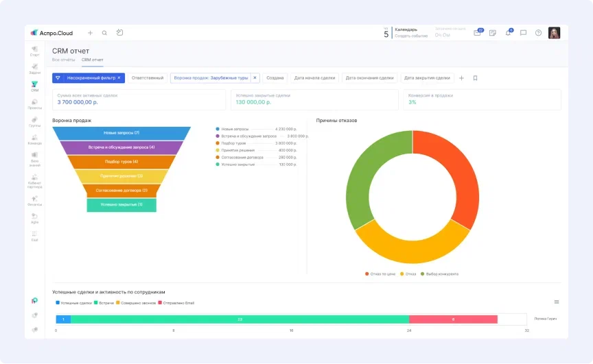Open the 'Ответственный' filter dropdown

148,78
